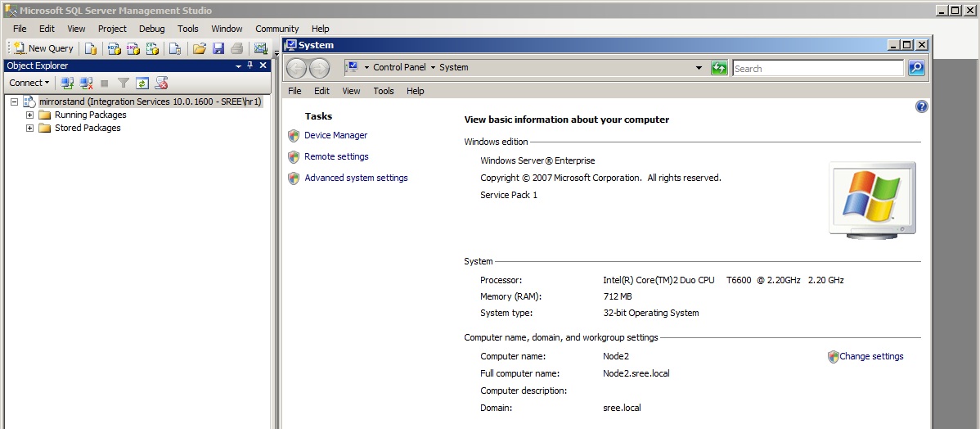Click the Change settings link
The width and height of the screenshot is (980, 429).
(870, 357)
